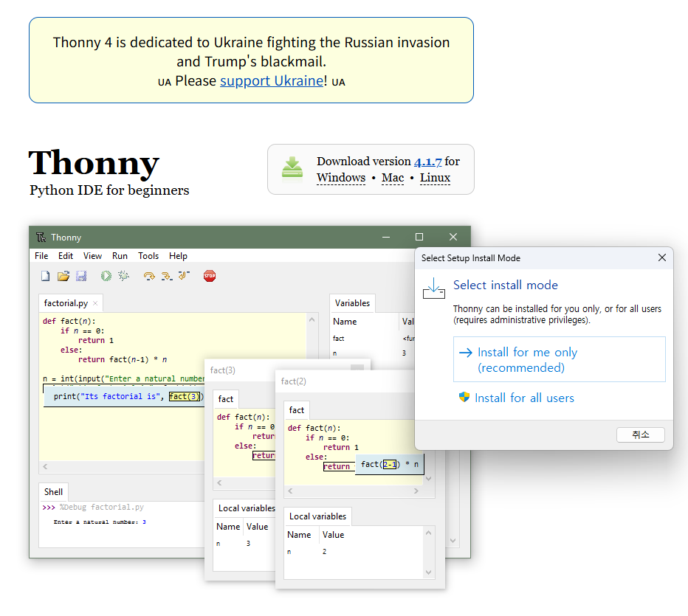
Task: Click fact(2) local variables scroll down arrow
Action: [x=429, y=572]
